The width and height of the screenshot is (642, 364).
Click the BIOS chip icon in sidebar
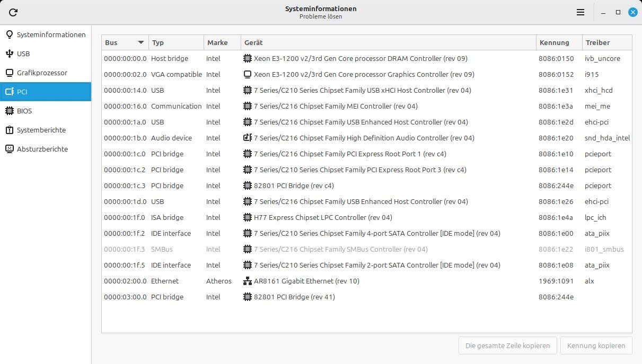pos(9,111)
